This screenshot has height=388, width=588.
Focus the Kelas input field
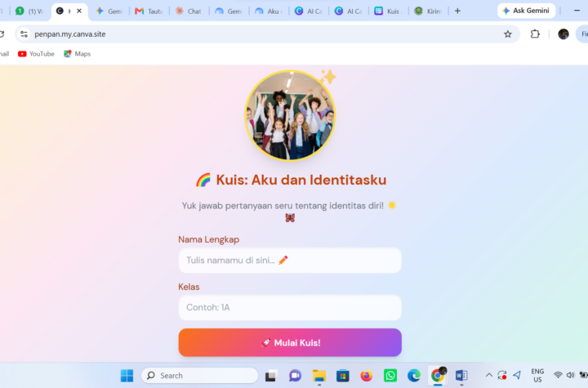(x=290, y=307)
